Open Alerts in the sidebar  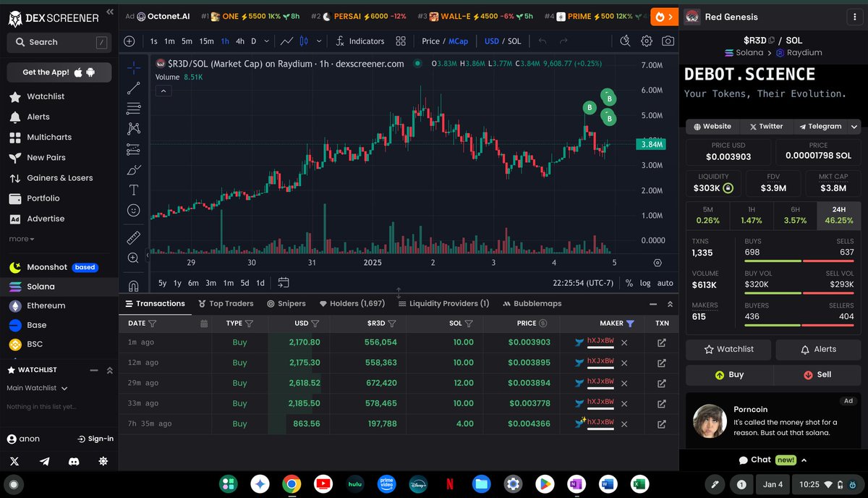(x=38, y=117)
